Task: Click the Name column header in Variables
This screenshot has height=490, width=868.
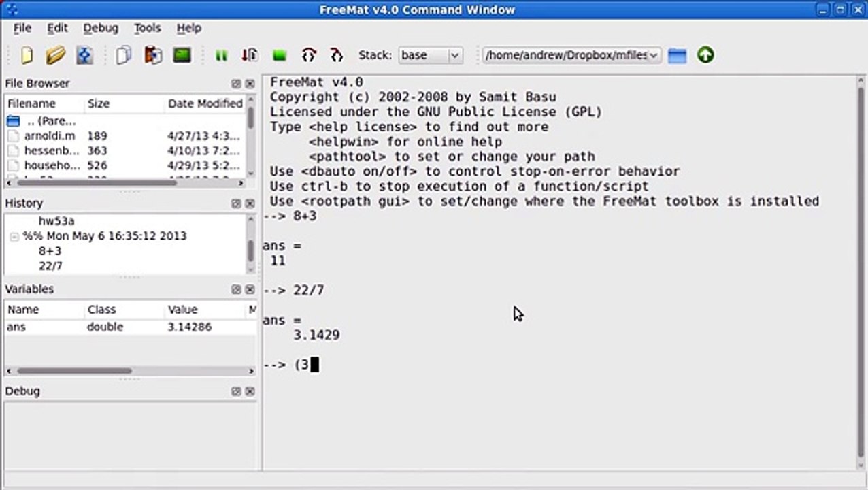Action: pos(44,310)
